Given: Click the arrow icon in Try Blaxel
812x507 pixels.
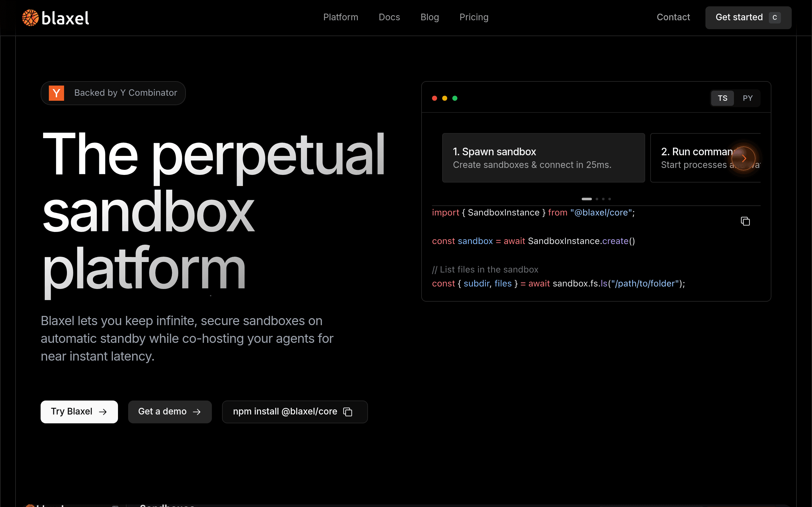Looking at the screenshot, I should [x=103, y=412].
